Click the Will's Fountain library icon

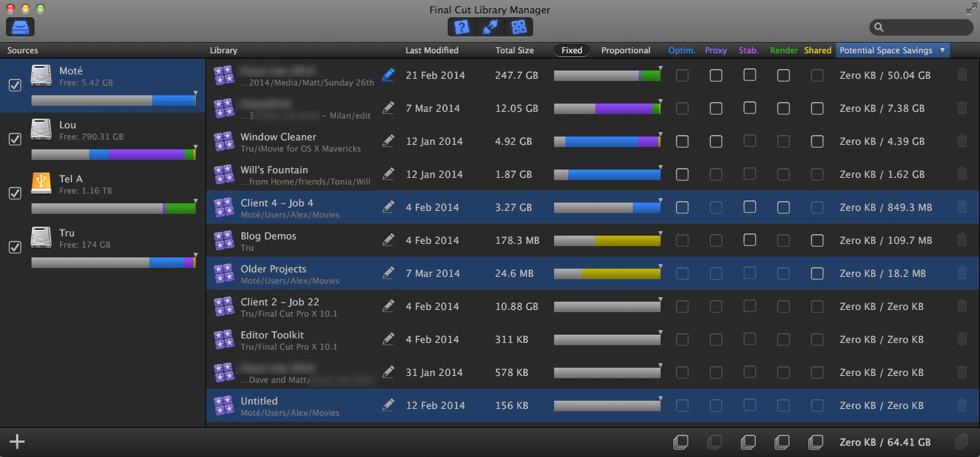223,174
